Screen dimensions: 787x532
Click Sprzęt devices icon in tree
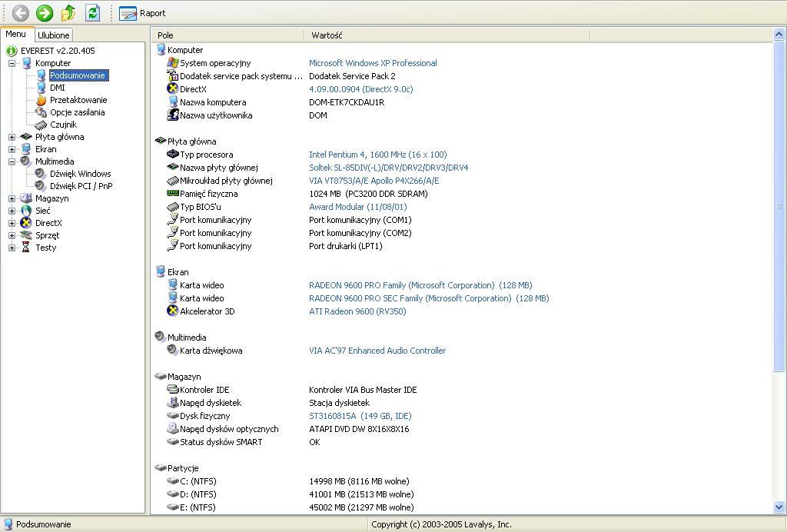tap(26, 235)
